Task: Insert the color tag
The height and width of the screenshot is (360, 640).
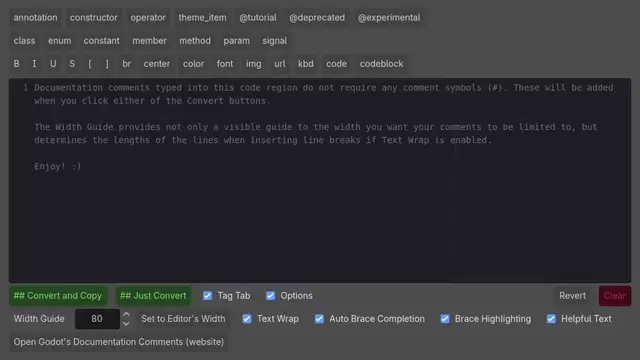Action: click(193, 64)
